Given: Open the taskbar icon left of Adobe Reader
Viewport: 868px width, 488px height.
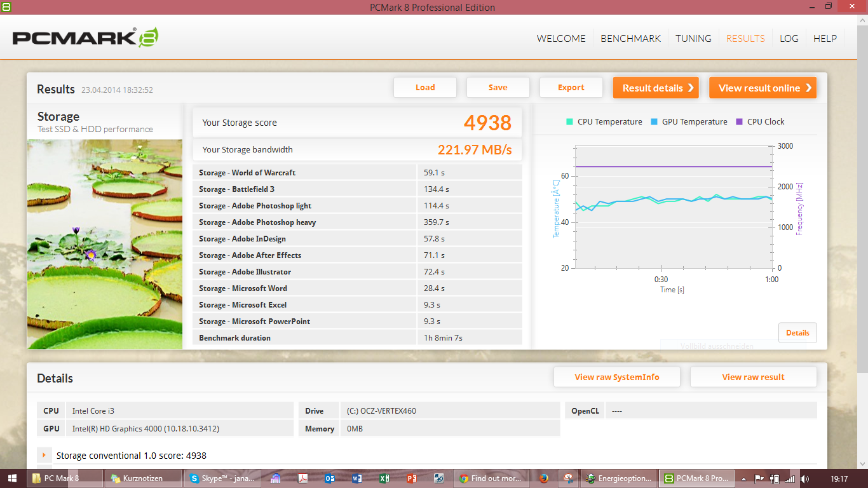Looking at the screenshot, I should [x=276, y=478].
